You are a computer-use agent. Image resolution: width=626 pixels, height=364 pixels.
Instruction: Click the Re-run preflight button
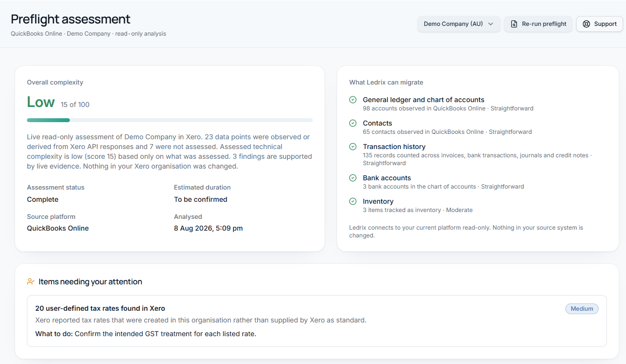(x=539, y=24)
